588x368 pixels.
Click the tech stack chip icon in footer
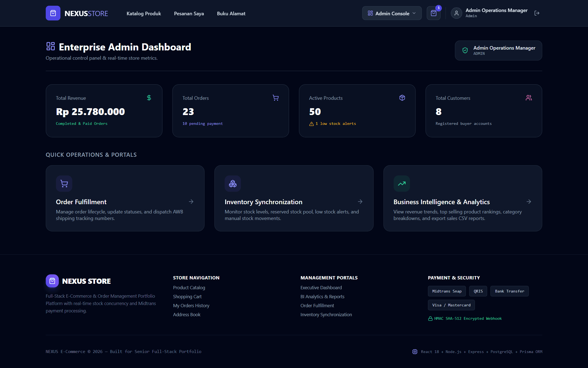coord(415,352)
